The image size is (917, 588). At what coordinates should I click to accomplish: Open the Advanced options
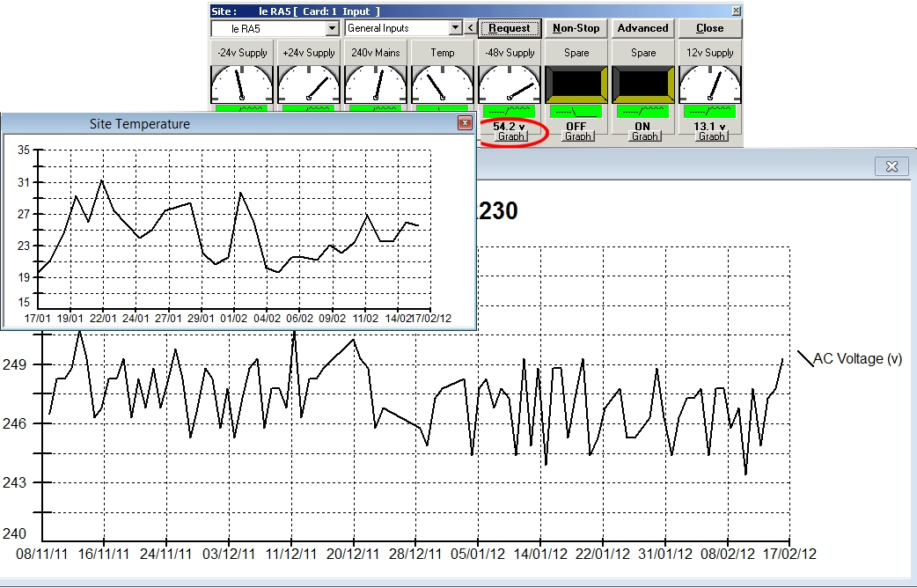click(642, 28)
